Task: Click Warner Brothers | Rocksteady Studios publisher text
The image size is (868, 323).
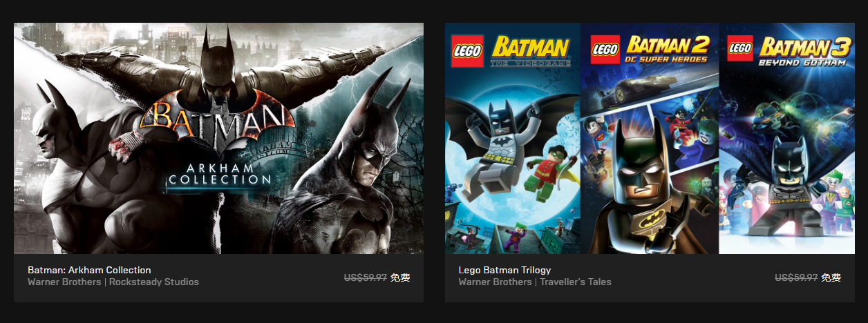Action: [113, 282]
